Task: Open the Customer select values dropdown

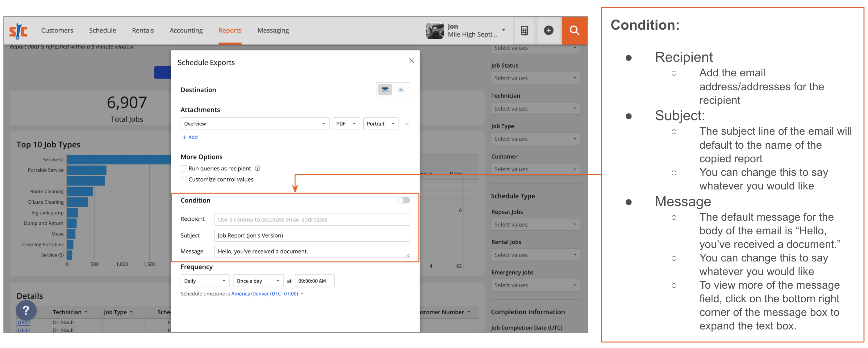Action: pos(536,169)
